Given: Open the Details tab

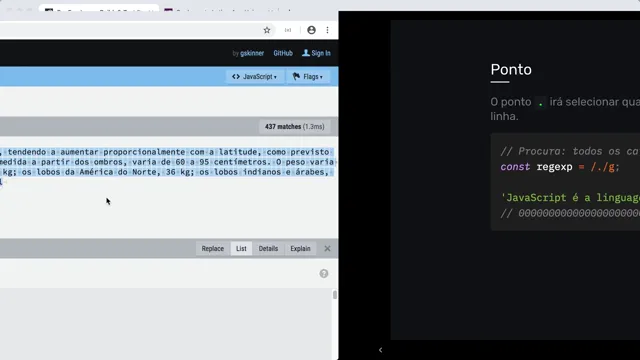Looking at the screenshot, I should [268, 248].
